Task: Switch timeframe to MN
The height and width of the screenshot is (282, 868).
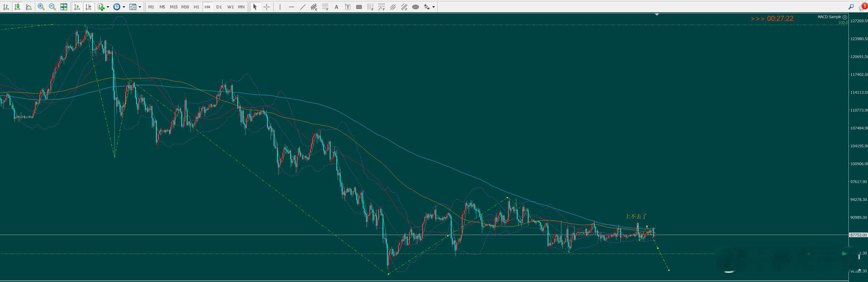Action: [241, 7]
